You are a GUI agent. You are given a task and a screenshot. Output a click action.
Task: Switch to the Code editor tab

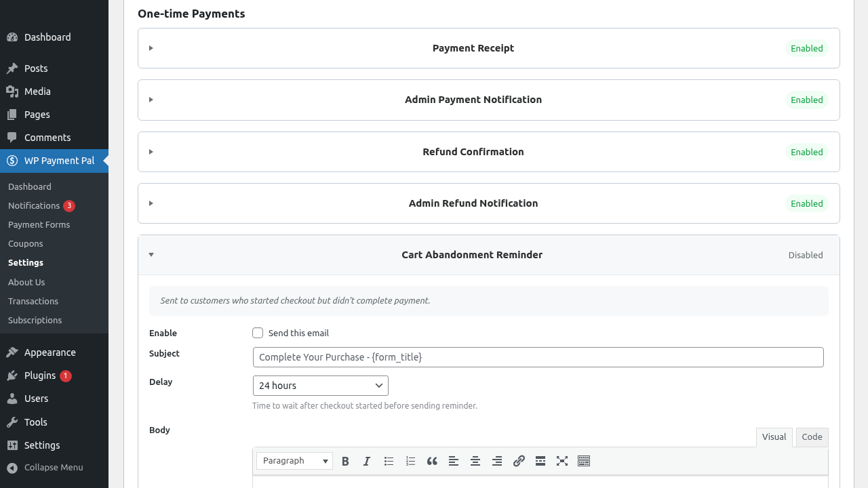click(812, 437)
